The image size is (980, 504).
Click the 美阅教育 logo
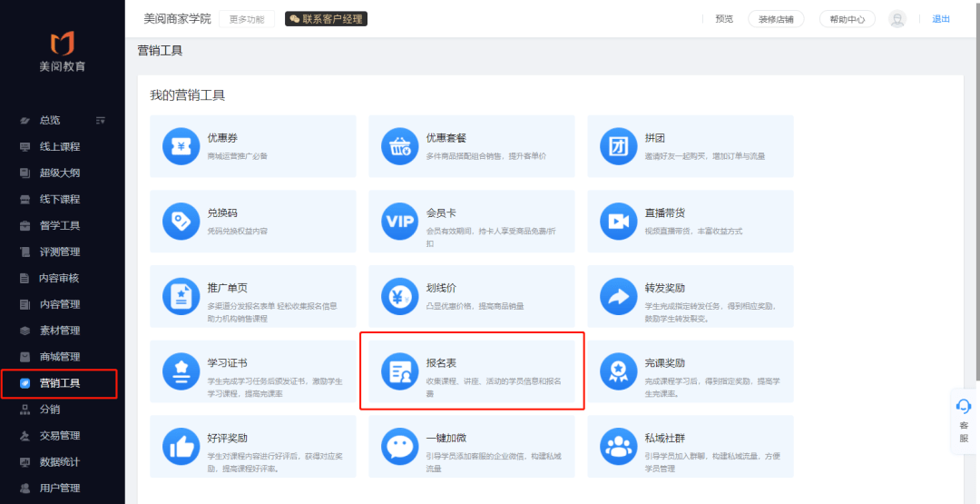[63, 51]
